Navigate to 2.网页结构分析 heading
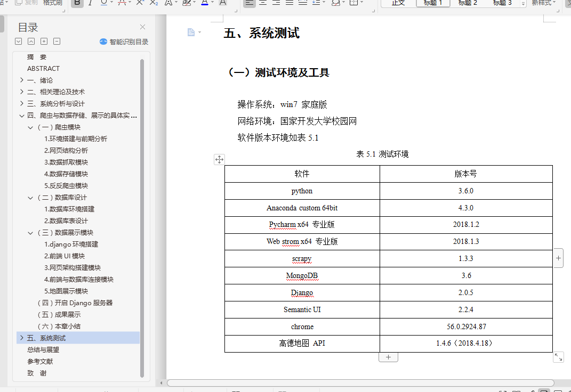This screenshot has width=571, height=392. click(x=66, y=151)
